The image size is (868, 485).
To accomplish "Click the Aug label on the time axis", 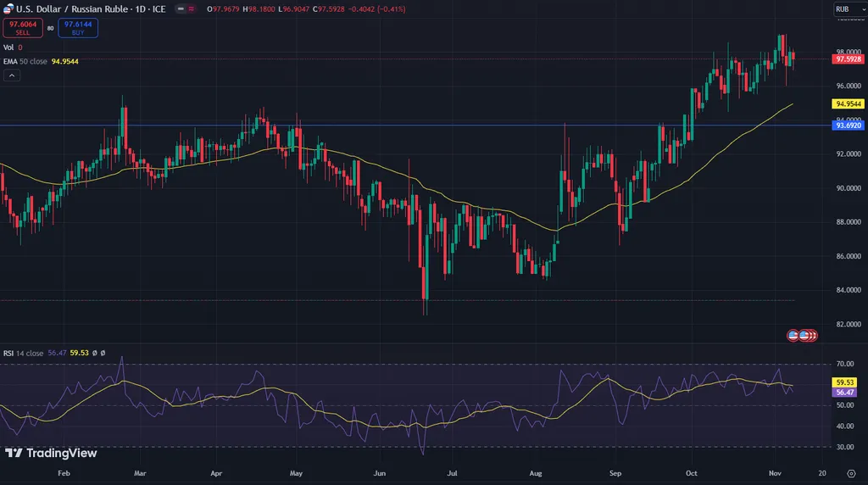I will click(536, 472).
